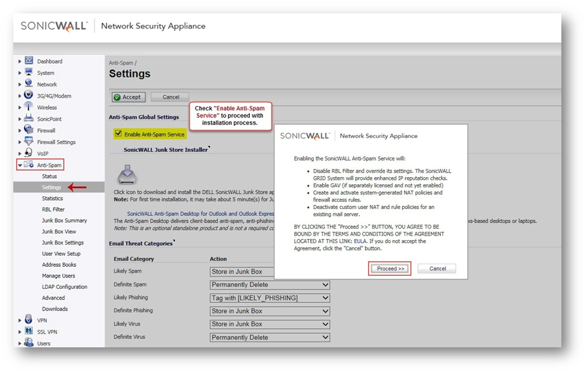This screenshot has height=374, width=588.
Task: Click the Network globe icon
Action: pos(29,83)
